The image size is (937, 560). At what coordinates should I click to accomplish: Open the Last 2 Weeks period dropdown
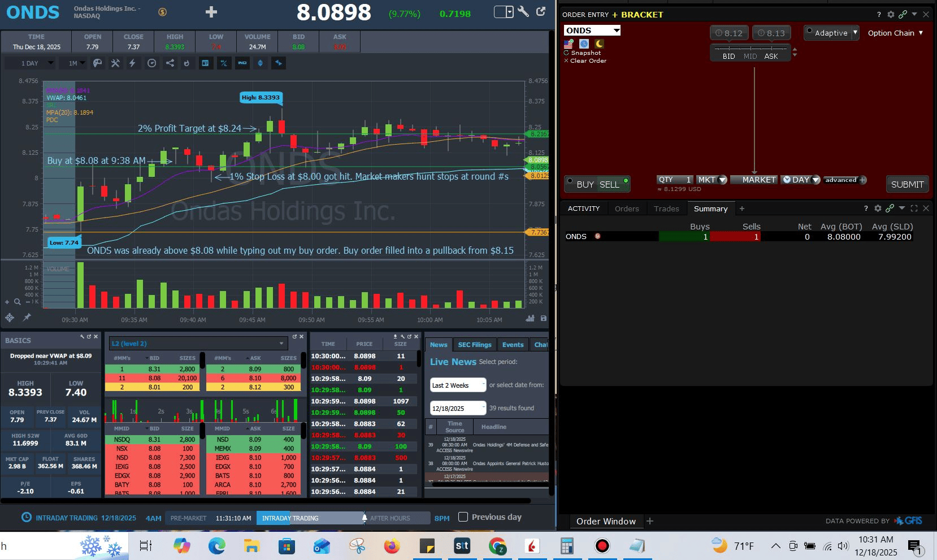click(458, 385)
